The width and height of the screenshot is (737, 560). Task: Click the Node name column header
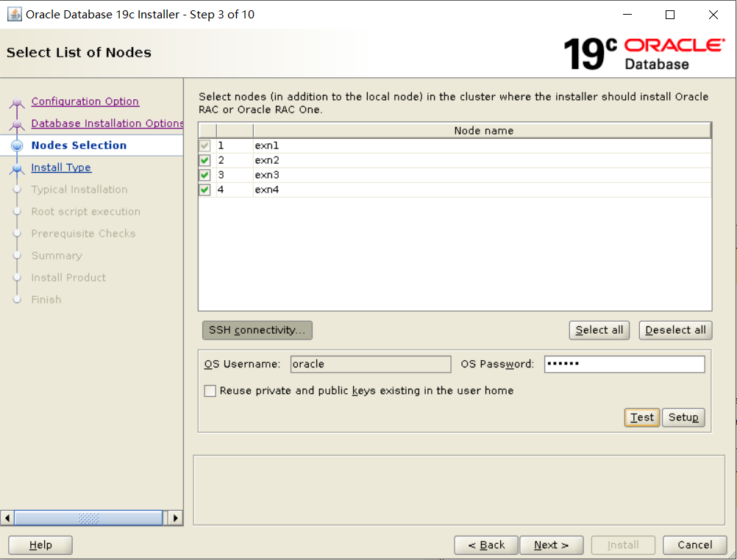483,131
